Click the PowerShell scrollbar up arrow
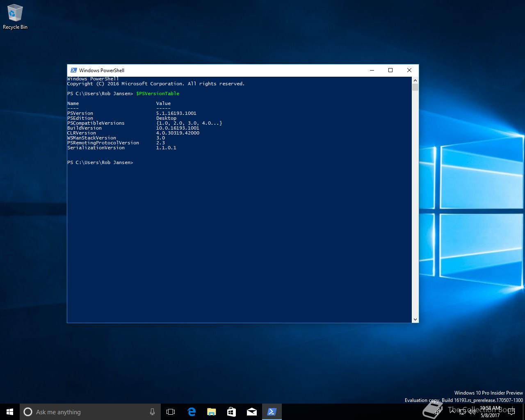 coord(415,80)
